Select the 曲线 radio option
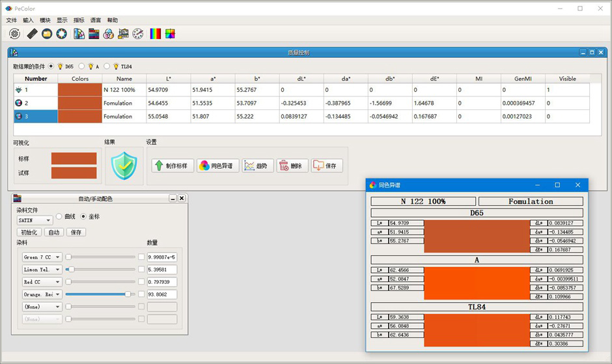The height and width of the screenshot is (364, 612). [x=59, y=216]
